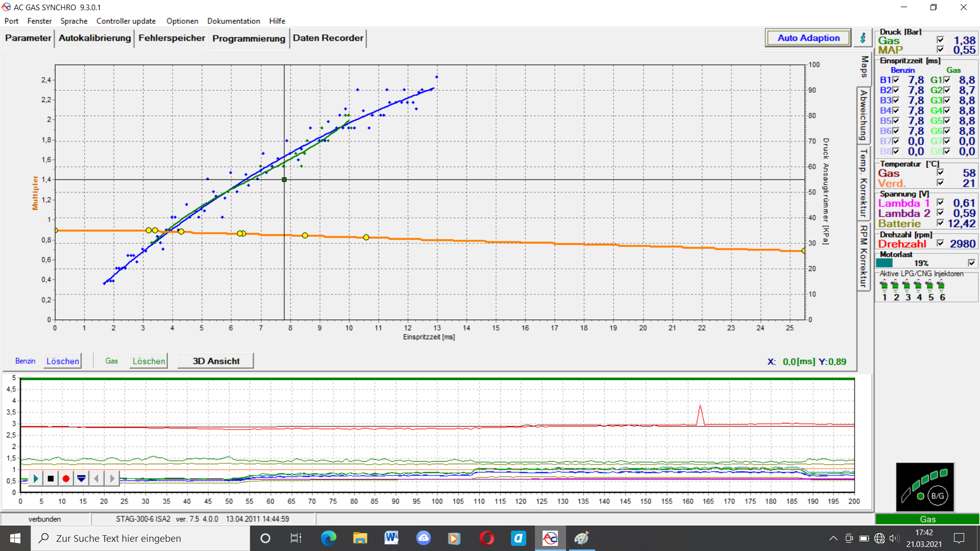This screenshot has height=551, width=980.
Task: Switch to Autokalibrierung tab
Action: 94,38
